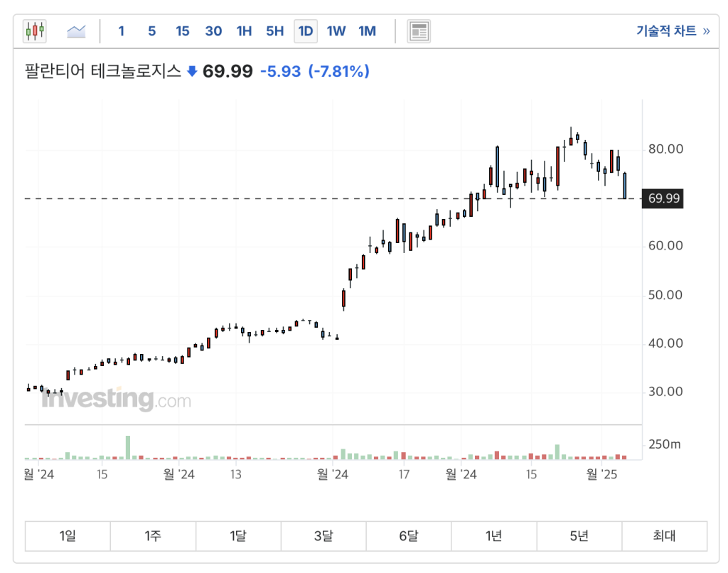
Task: Set the interval to 5 minutes
Action: click(151, 31)
